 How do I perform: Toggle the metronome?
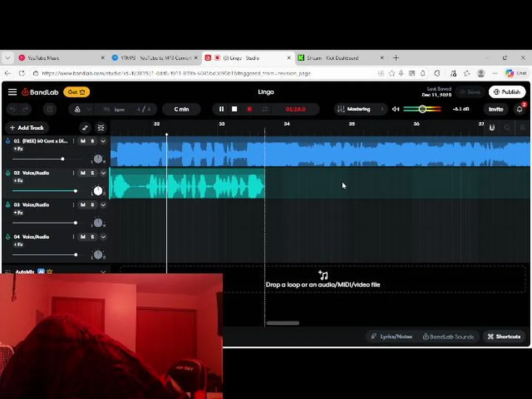coord(78,109)
